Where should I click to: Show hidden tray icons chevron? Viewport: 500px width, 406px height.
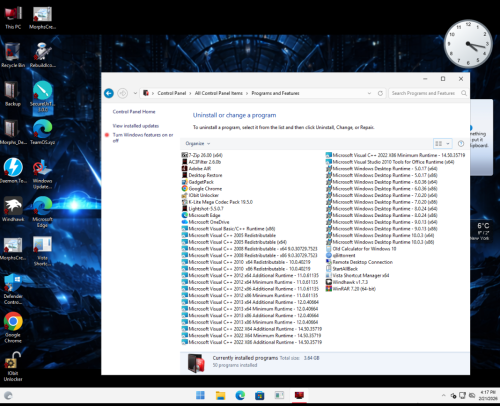pyautogui.click(x=444, y=396)
